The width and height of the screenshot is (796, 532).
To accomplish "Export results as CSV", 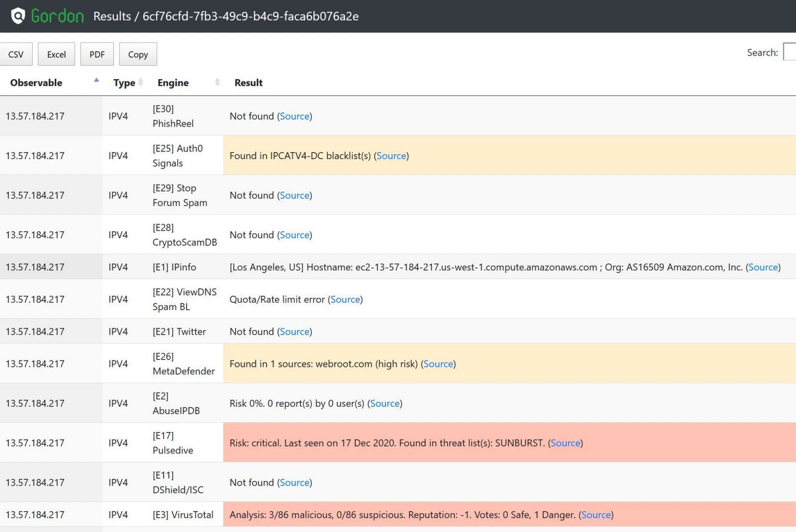I will (x=16, y=54).
